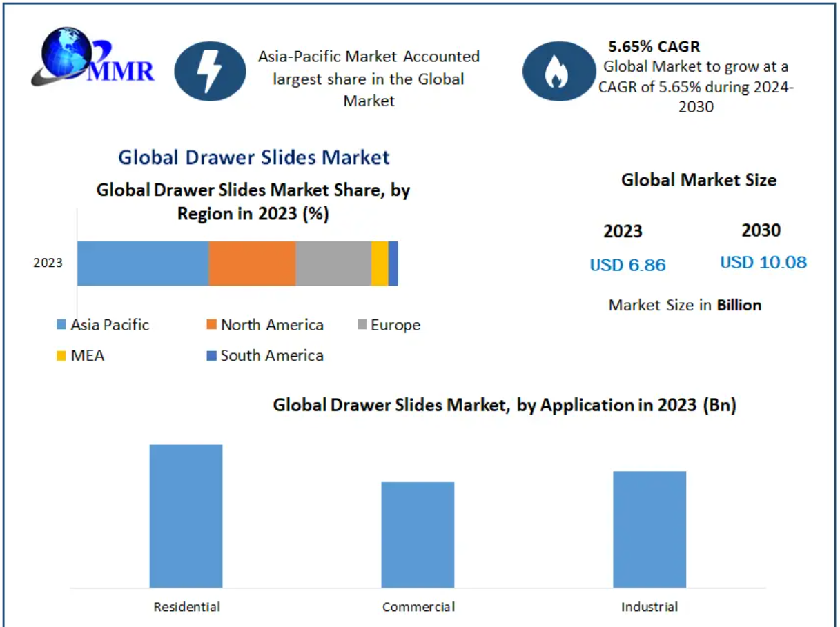
Task: Click the 5.65% CAGR heading
Action: pyautogui.click(x=654, y=47)
